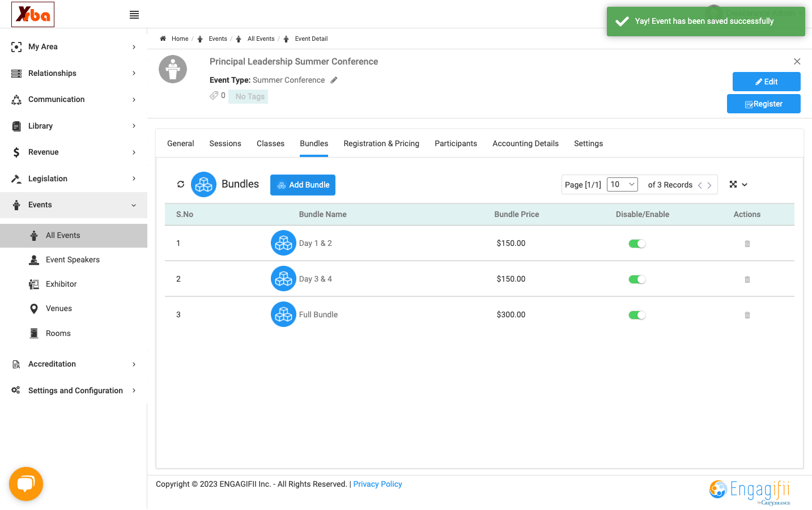Disable the Day 1 & 2 bundle toggle
Screen dimensions: 812x510
coord(637,244)
